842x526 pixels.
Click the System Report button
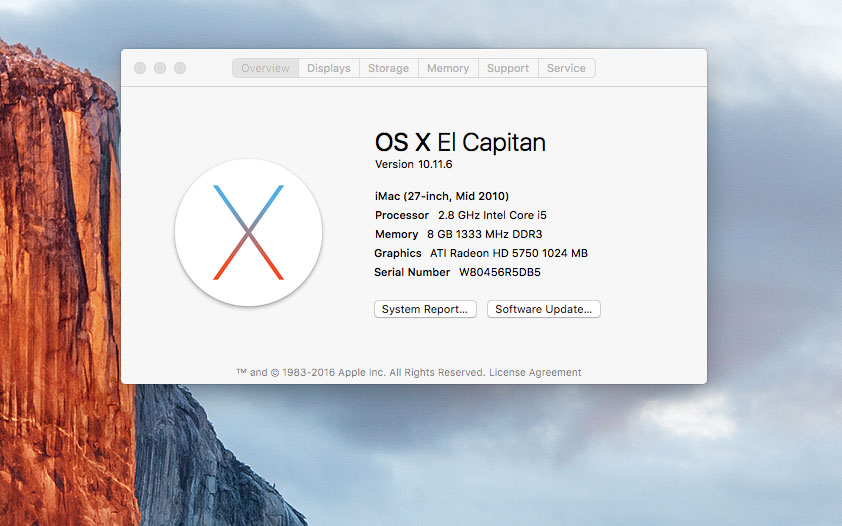pyautogui.click(x=425, y=309)
